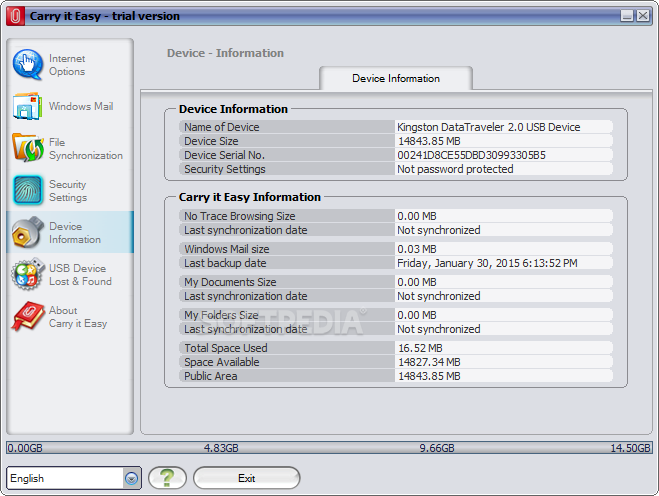Click the last backup date Friday, January 30, 2015

point(487,263)
